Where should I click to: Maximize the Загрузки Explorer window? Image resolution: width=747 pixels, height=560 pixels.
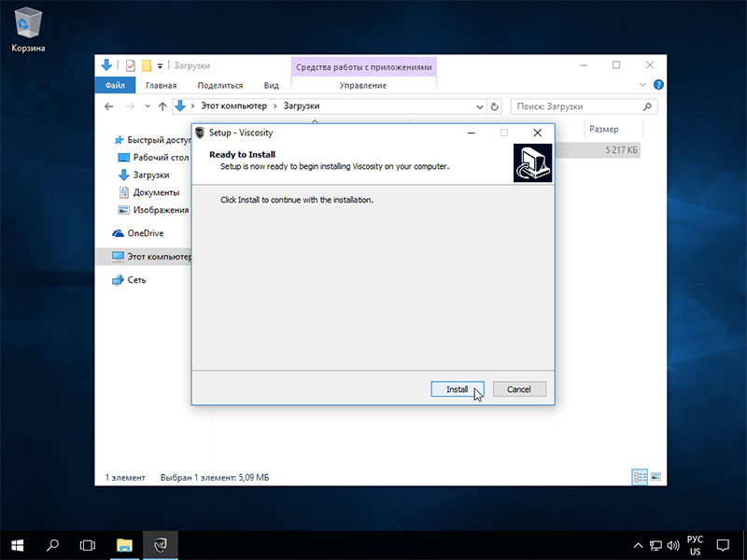tap(616, 65)
